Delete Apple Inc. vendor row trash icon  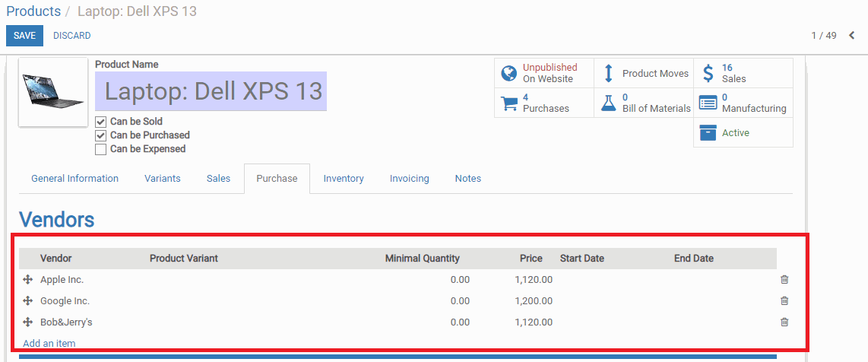tap(784, 280)
